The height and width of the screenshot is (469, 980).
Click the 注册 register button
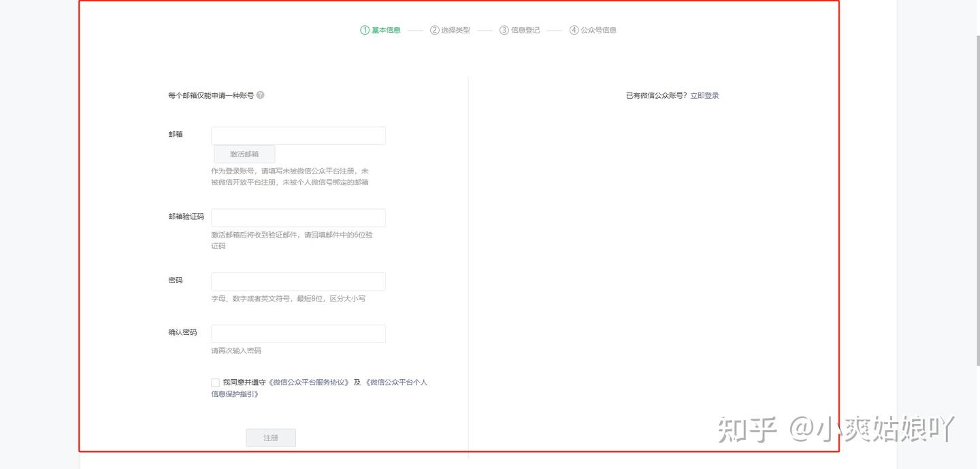click(x=271, y=438)
